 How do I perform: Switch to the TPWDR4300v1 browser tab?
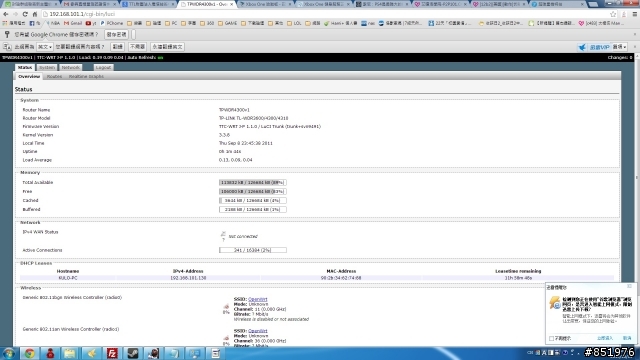(206, 4)
